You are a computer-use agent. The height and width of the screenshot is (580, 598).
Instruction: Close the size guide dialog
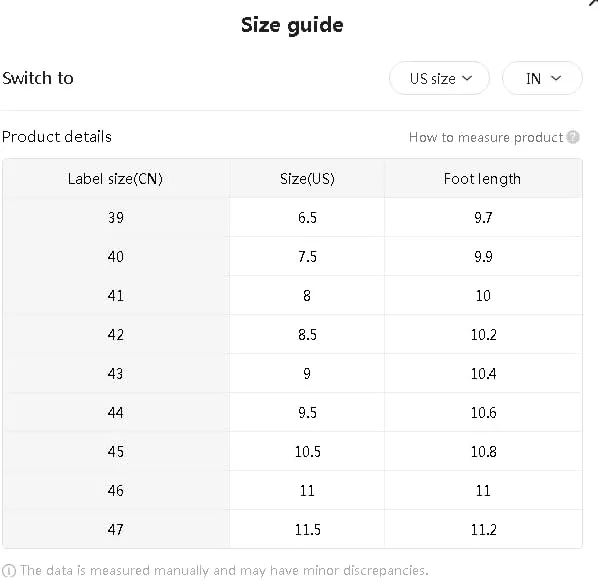click(x=593, y=2)
